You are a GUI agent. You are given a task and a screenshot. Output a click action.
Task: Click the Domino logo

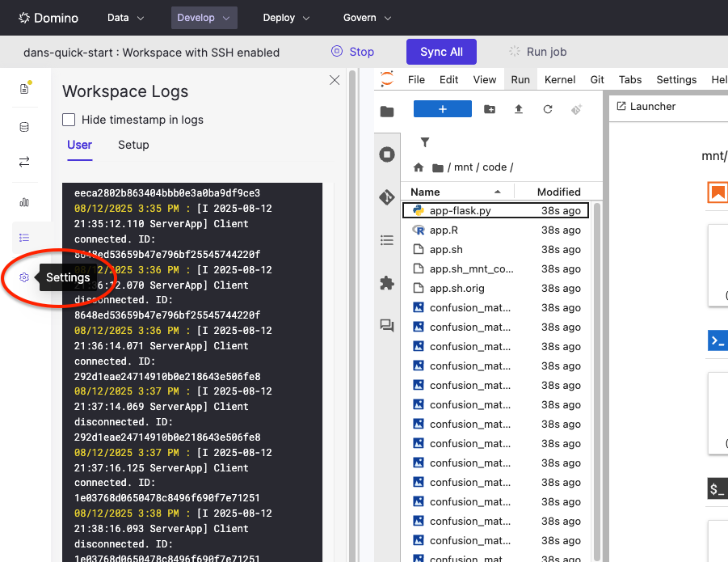pos(48,18)
